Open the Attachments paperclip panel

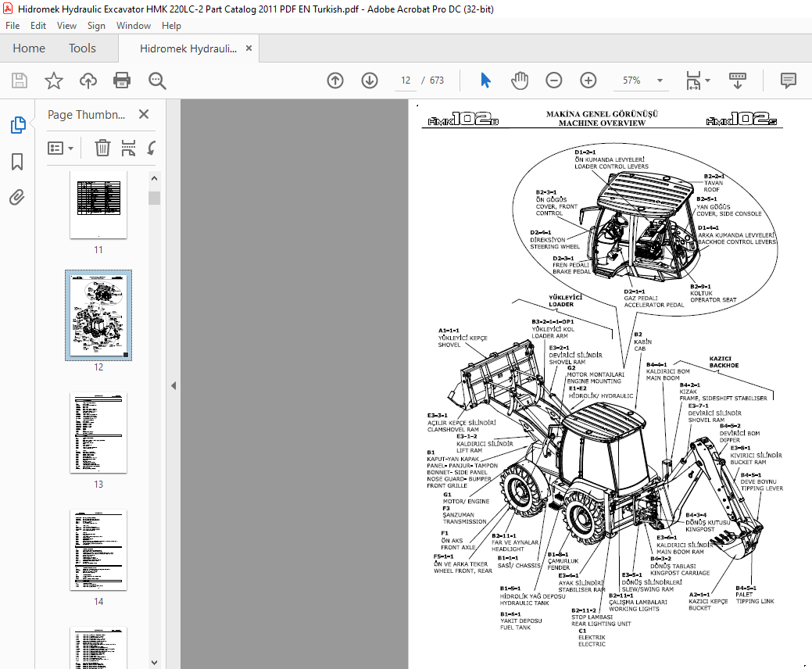(16, 197)
